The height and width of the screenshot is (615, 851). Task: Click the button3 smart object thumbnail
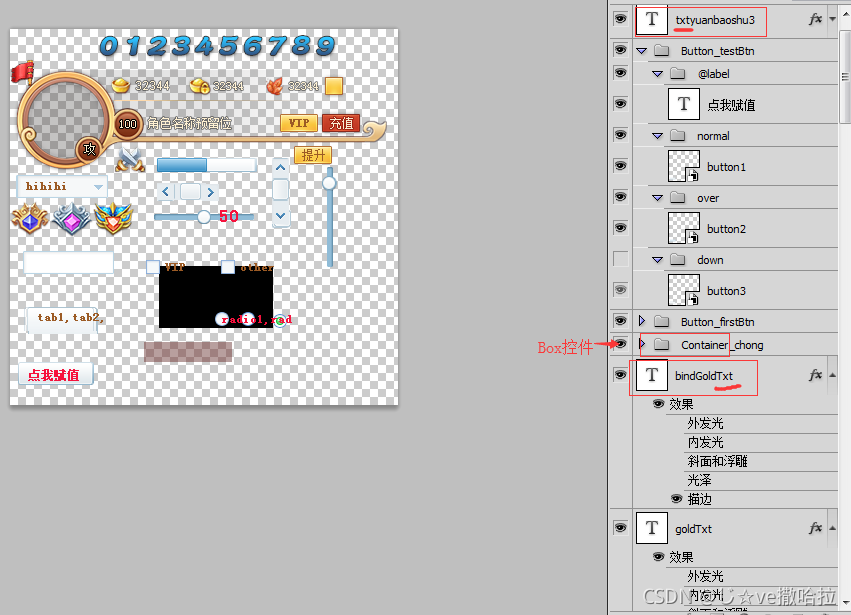click(x=683, y=290)
